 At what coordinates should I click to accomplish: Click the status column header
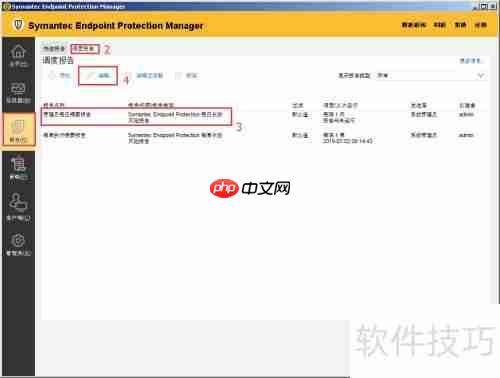[297, 105]
